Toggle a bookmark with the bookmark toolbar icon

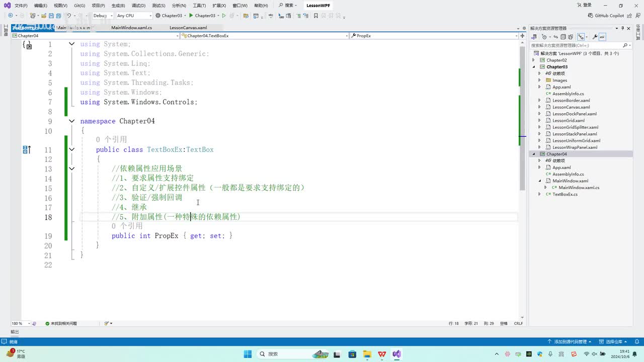(x=316, y=16)
